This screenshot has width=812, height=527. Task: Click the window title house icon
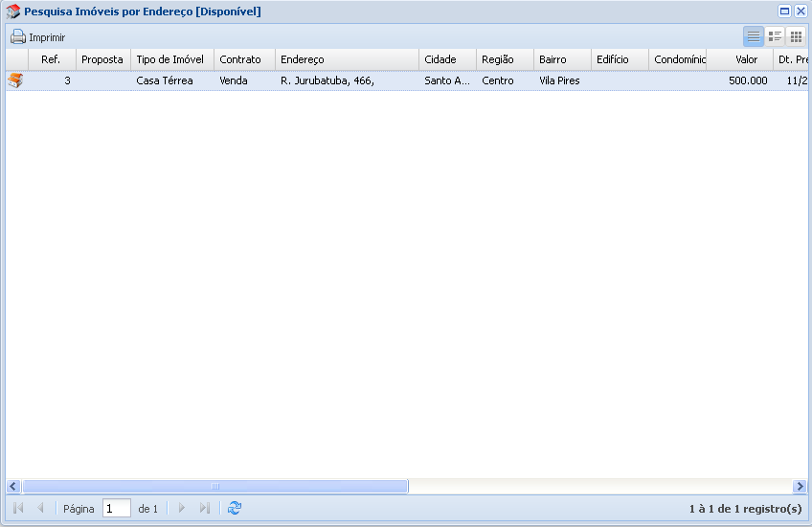pos(13,12)
